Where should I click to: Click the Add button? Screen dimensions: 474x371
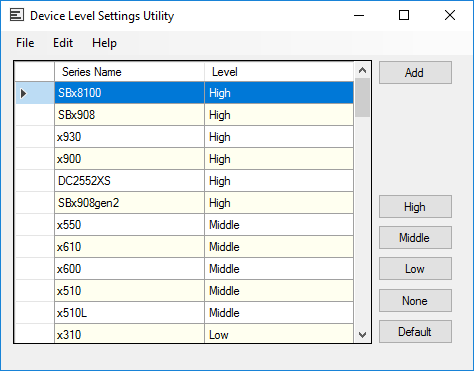click(x=415, y=73)
